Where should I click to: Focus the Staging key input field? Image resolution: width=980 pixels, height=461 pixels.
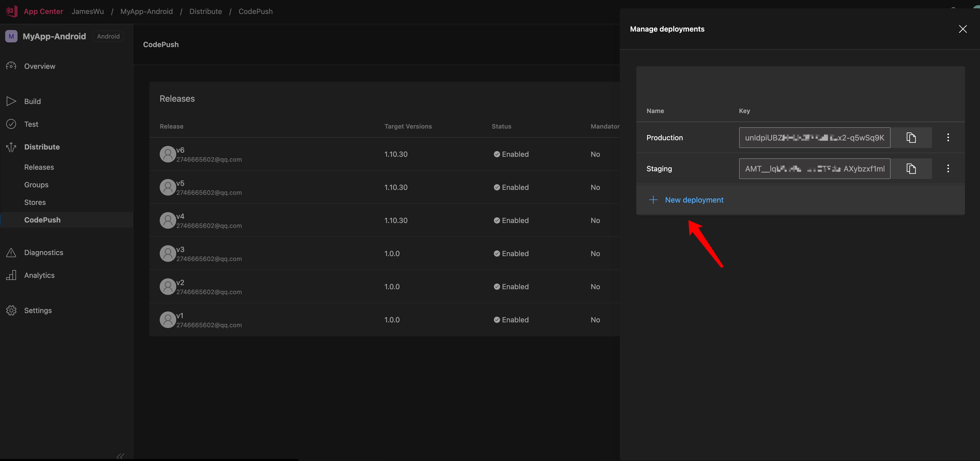tap(815, 169)
